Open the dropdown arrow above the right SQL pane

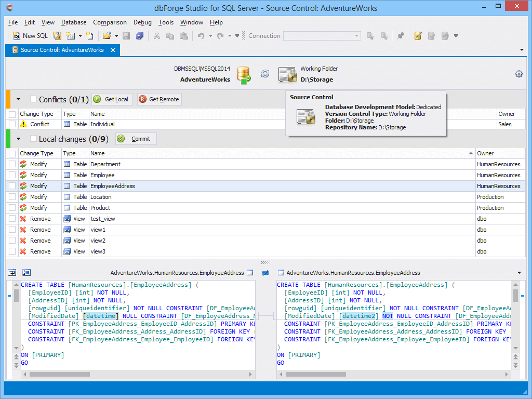pos(519,273)
